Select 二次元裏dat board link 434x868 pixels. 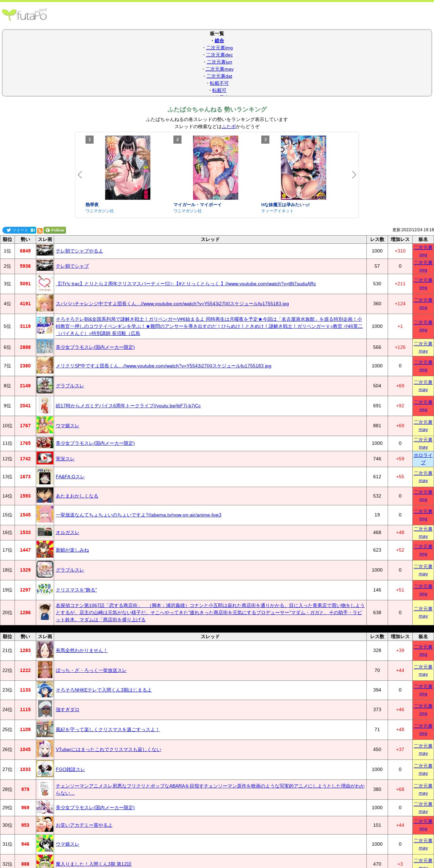(x=219, y=76)
